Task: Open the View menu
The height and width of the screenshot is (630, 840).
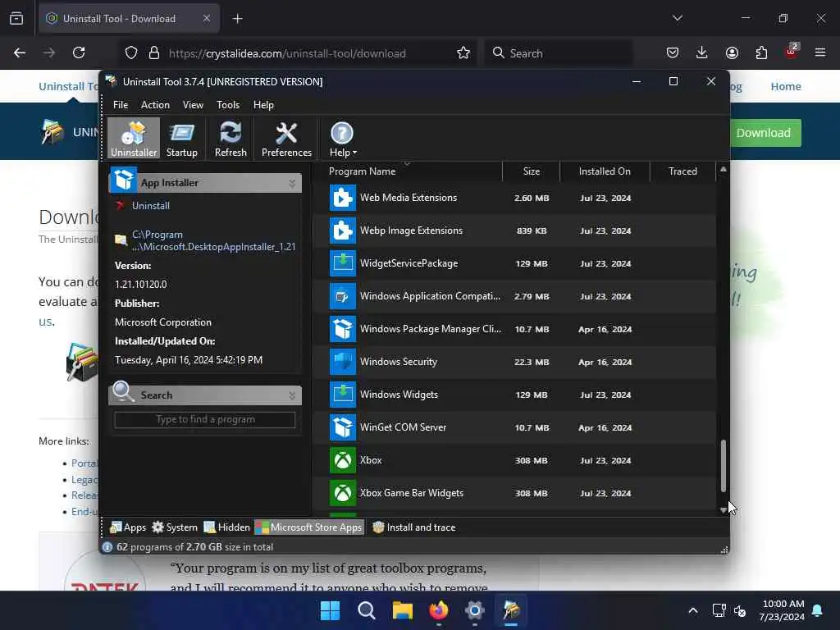Action: point(193,105)
